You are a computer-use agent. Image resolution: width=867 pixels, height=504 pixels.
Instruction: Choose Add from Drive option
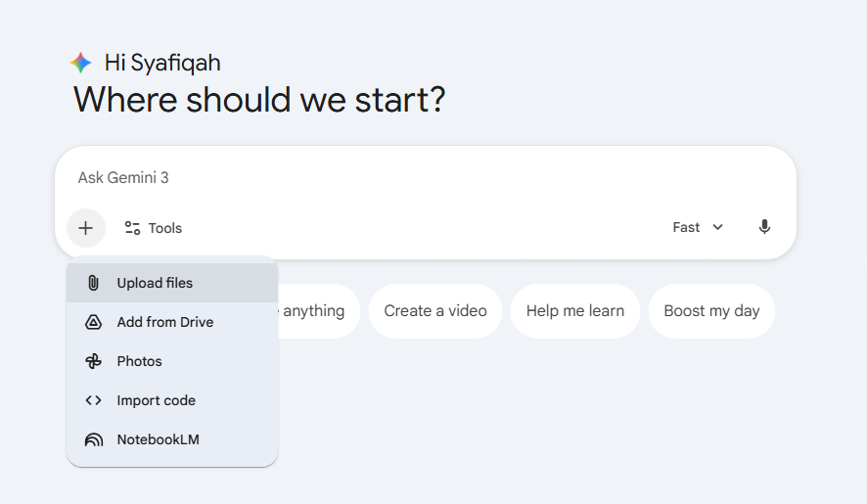click(x=172, y=322)
